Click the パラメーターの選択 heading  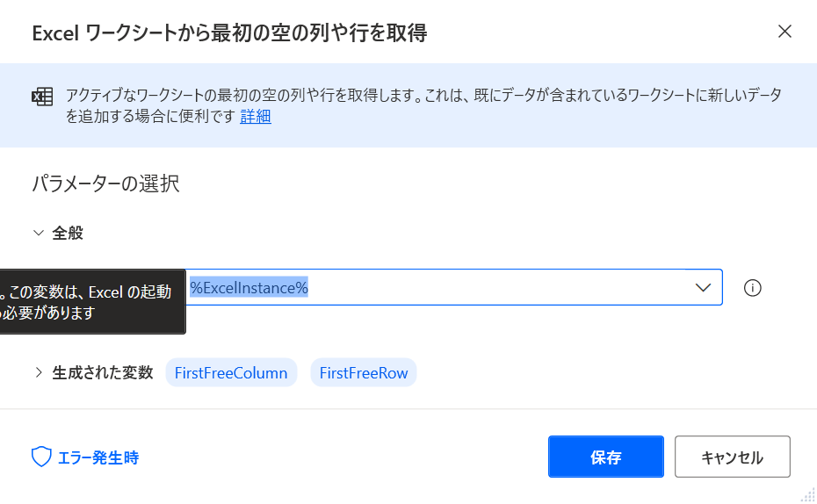point(105,184)
